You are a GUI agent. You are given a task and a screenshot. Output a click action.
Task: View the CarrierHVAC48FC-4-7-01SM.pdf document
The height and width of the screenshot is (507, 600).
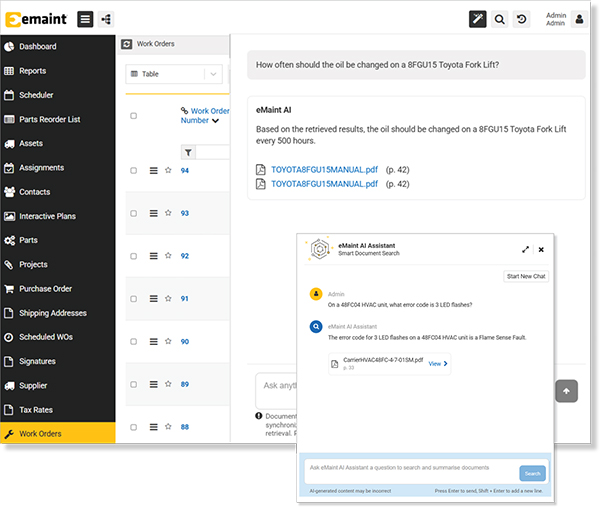(438, 364)
